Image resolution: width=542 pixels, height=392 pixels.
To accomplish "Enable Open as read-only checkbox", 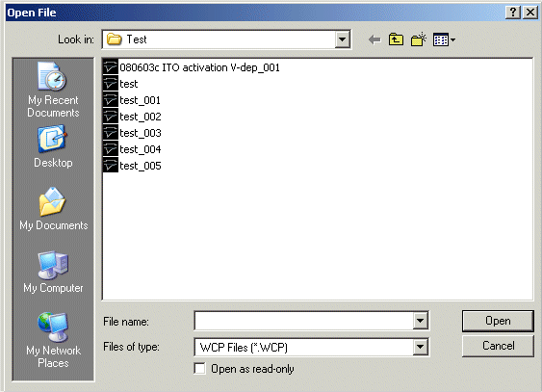I will coord(200,369).
